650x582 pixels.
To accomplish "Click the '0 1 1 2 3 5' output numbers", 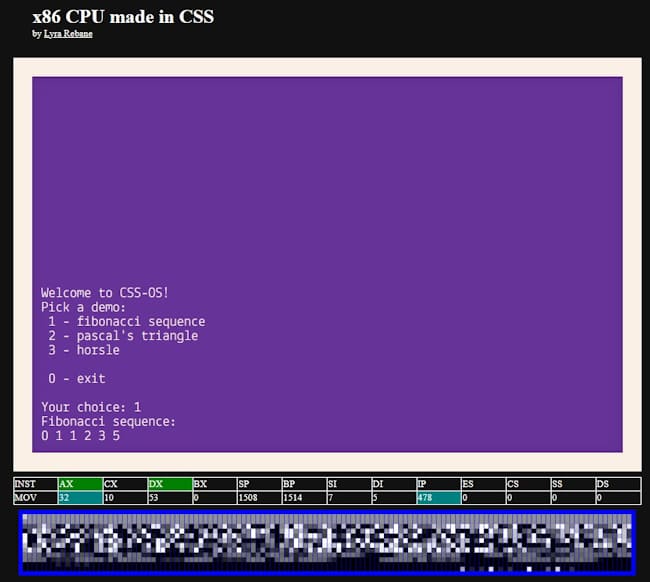I will [x=80, y=436].
